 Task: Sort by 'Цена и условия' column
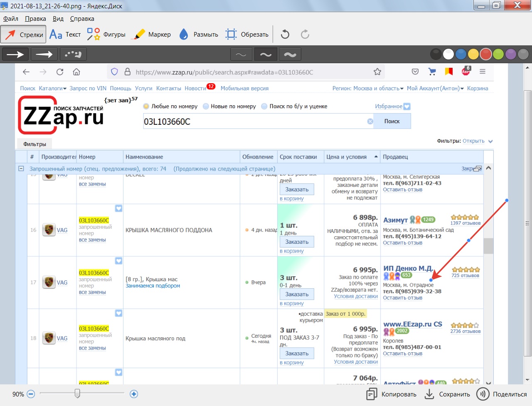click(x=352, y=157)
